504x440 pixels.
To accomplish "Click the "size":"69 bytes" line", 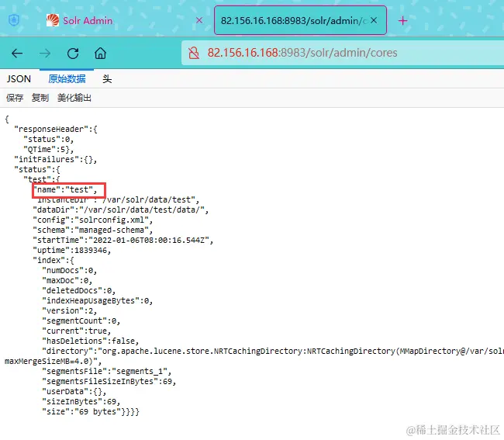I will [x=91, y=412].
